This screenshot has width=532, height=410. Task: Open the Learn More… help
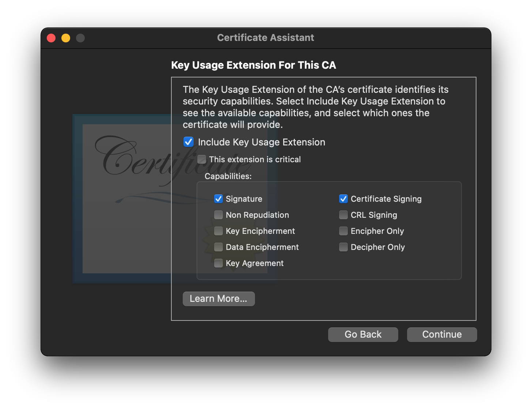pyautogui.click(x=218, y=299)
